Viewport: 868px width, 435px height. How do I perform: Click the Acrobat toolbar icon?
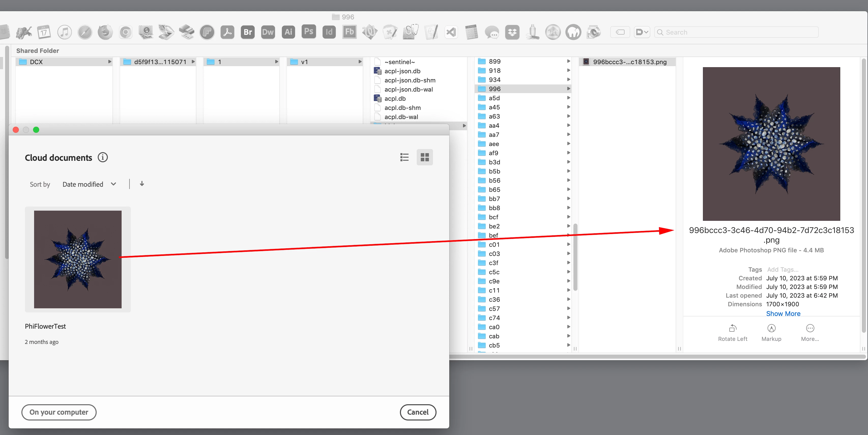point(227,32)
